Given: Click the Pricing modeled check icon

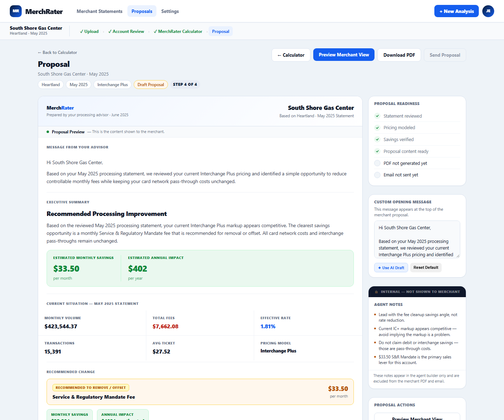Looking at the screenshot, I should [x=377, y=128].
